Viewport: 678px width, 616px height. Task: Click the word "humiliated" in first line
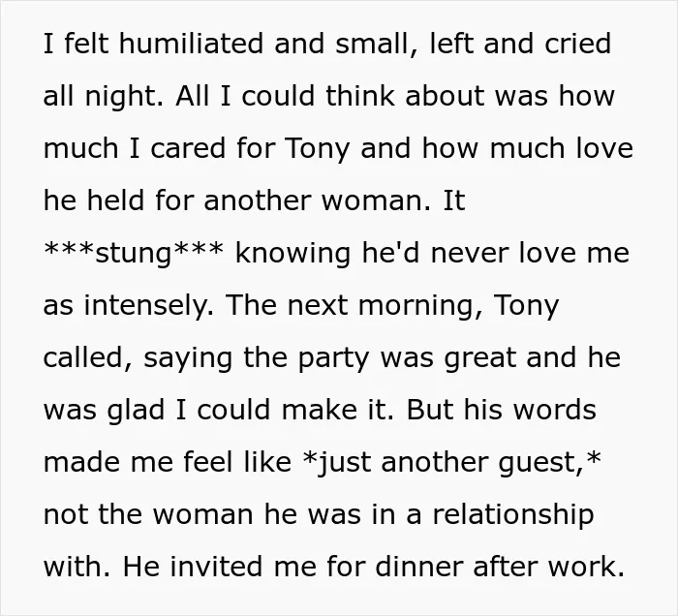click(x=191, y=44)
